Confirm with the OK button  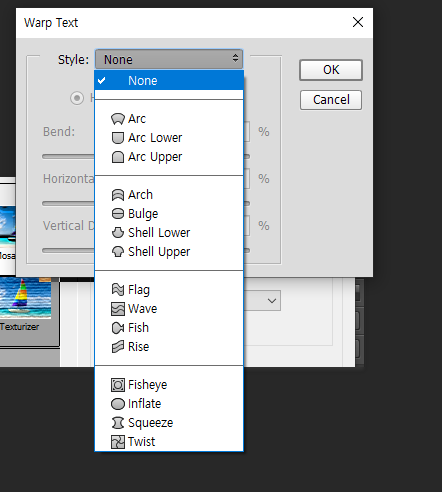tap(331, 70)
